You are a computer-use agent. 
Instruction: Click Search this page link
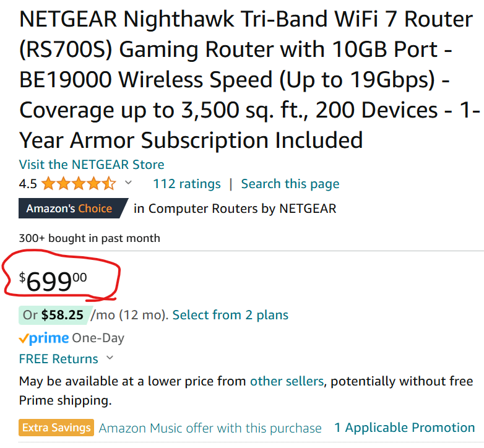point(290,184)
